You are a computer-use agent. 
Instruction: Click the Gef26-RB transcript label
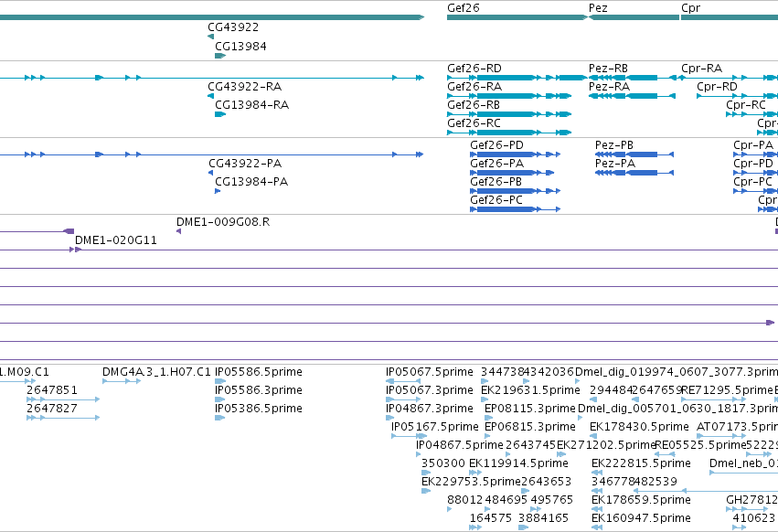click(x=474, y=105)
